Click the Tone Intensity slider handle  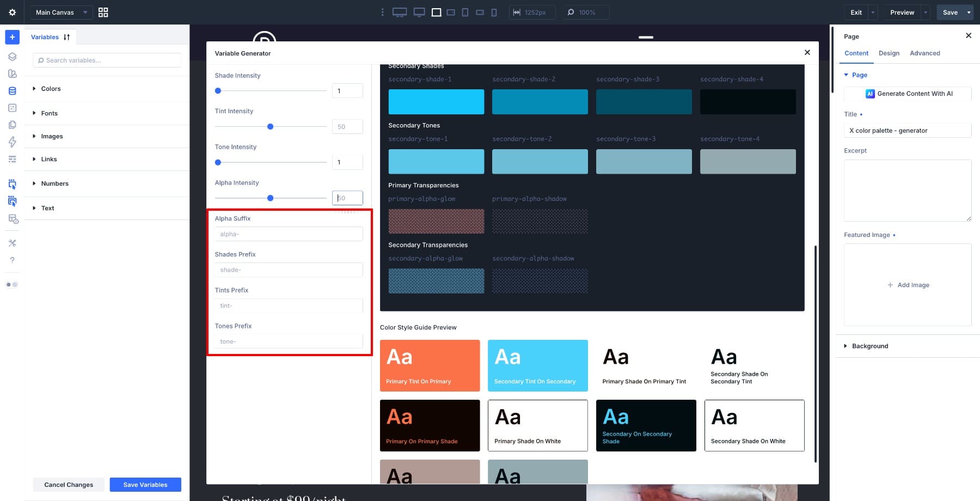coord(218,162)
